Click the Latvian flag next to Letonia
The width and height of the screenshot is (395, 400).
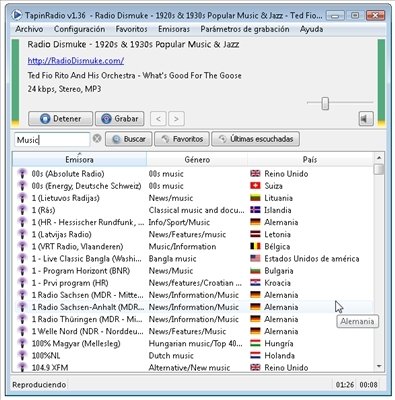pyautogui.click(x=255, y=234)
